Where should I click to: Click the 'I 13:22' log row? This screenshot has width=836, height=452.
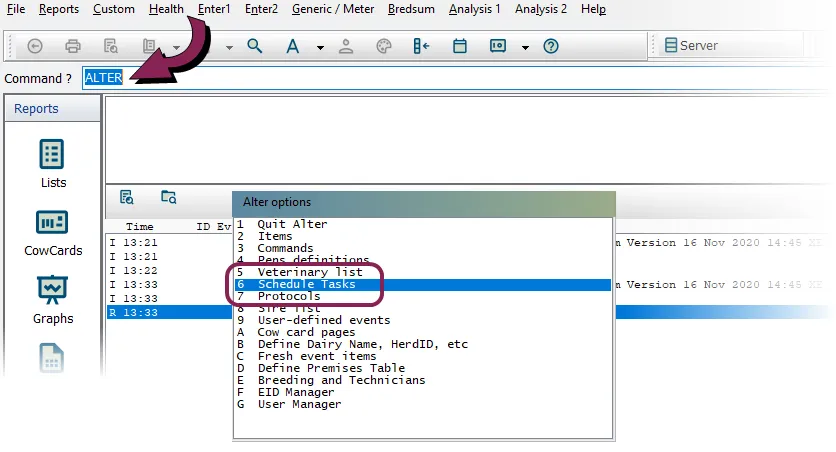[x=170, y=270]
